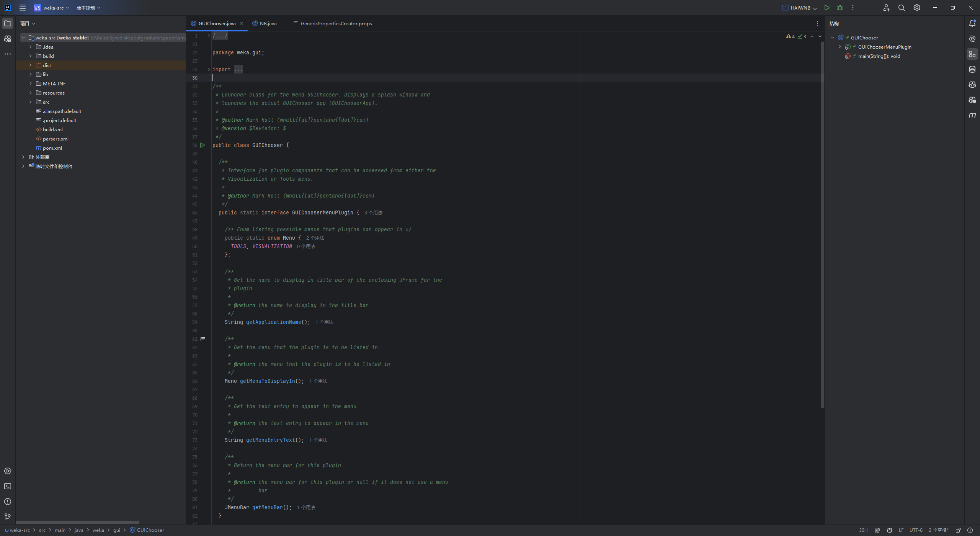Click the UTF-8 encoding status widget

[916, 530]
